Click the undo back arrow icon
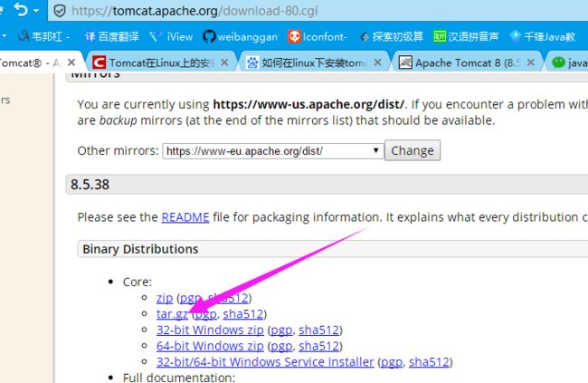 [21, 10]
